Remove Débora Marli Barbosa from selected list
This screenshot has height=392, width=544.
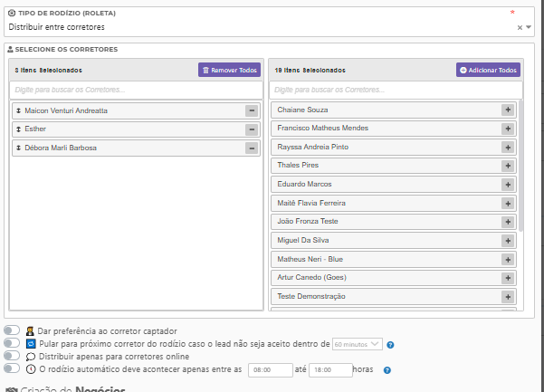point(252,148)
